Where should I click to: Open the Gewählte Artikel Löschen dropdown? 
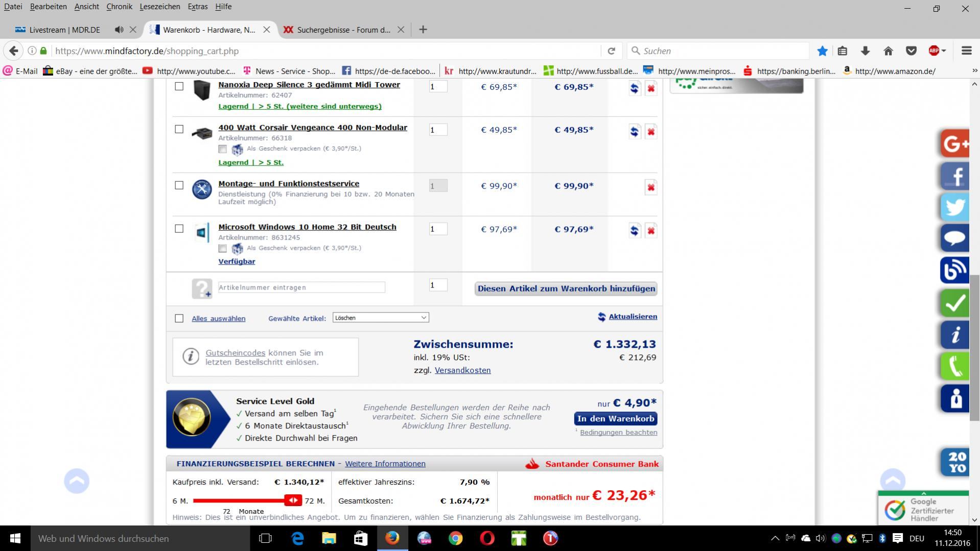point(381,318)
